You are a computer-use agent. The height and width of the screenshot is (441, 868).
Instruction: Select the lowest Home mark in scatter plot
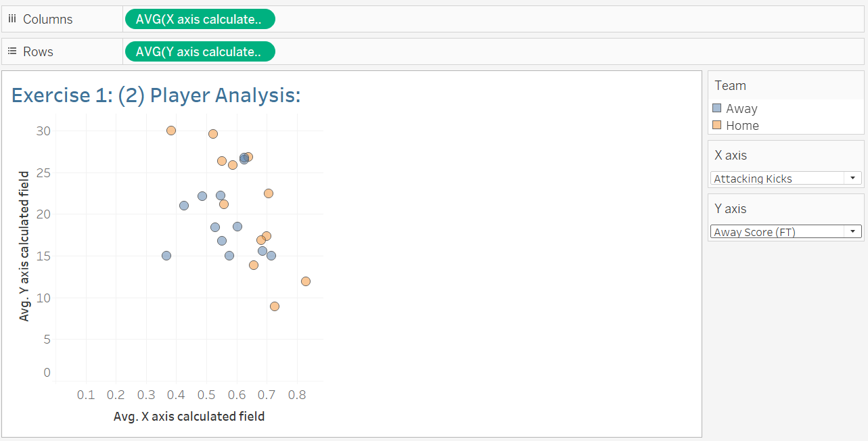click(275, 306)
